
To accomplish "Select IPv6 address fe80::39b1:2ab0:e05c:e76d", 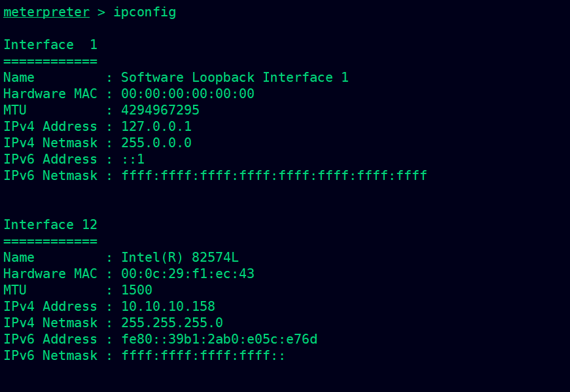I will 219,339.
